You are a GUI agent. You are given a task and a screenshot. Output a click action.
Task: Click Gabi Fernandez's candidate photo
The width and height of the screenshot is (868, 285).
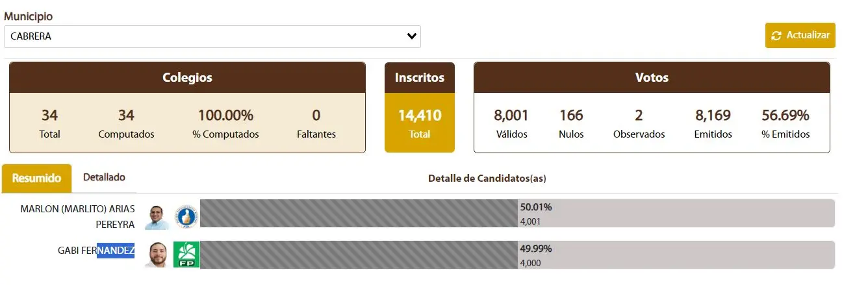[157, 254]
